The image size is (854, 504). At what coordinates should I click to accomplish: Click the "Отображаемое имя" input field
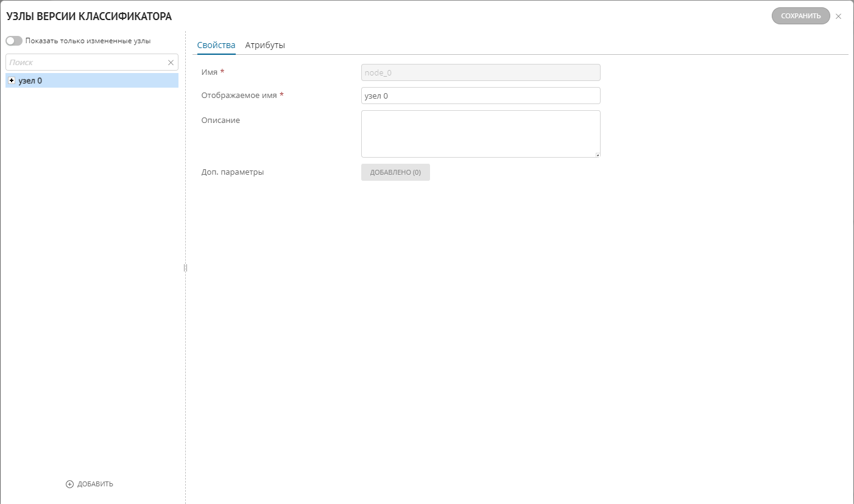(480, 96)
